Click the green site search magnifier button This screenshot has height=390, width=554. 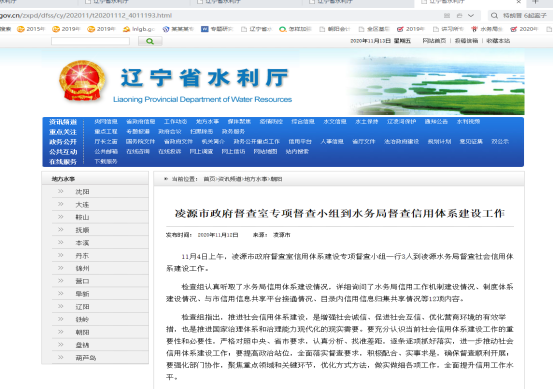(x=150, y=41)
